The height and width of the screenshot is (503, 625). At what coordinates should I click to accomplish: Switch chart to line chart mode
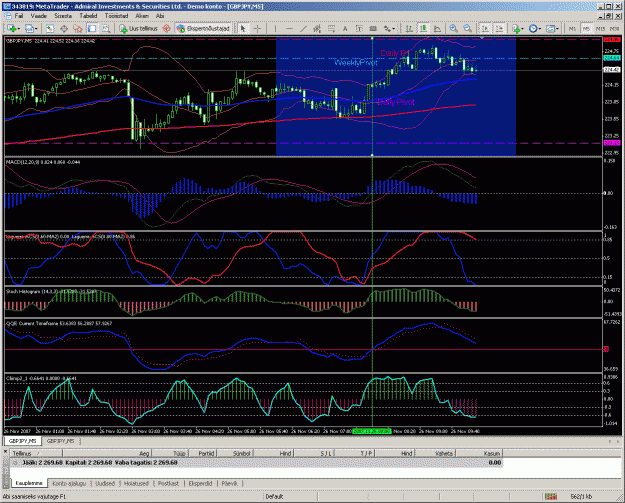(437, 29)
